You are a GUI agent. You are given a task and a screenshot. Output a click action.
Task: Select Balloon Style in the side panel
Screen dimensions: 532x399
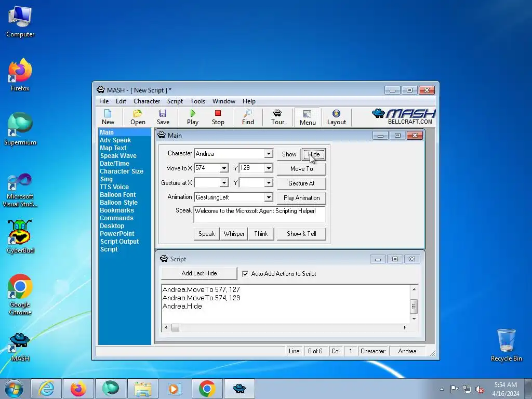(x=118, y=203)
